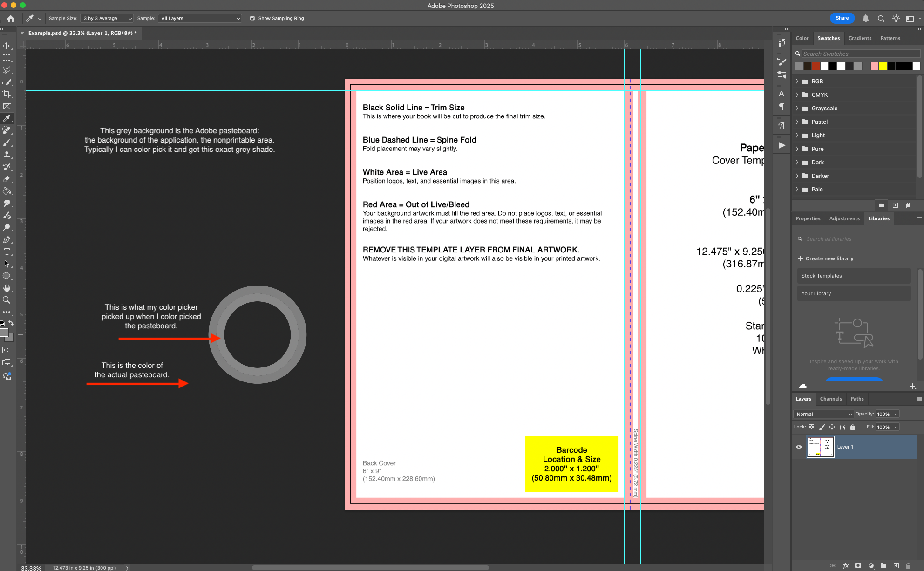Switch to the Channels tab

(x=831, y=399)
